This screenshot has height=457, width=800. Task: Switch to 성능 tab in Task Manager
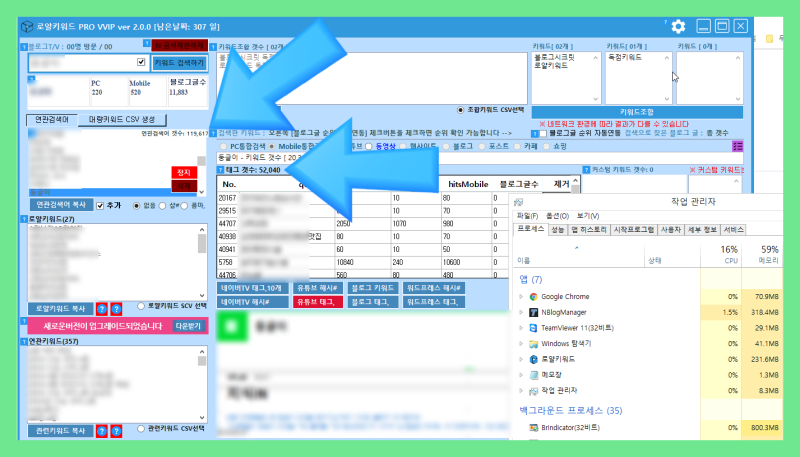coord(557,230)
